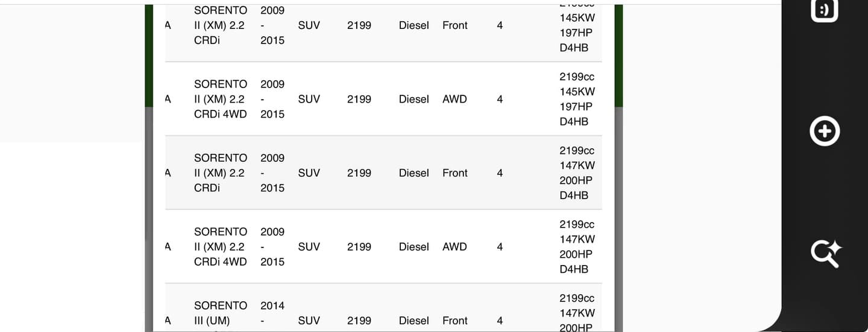Click the smiley face icon in sidebar
868x332 pixels.
click(x=825, y=10)
